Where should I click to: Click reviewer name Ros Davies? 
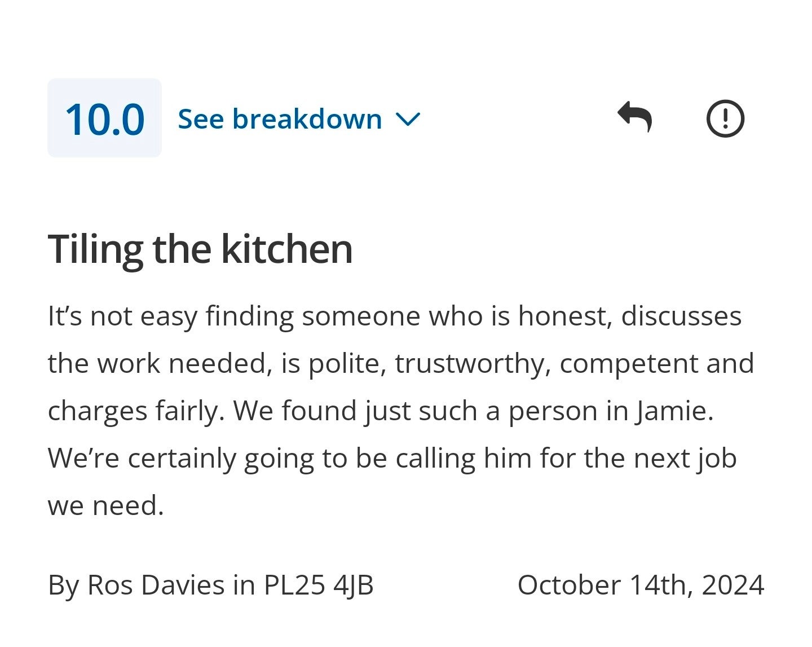156,584
